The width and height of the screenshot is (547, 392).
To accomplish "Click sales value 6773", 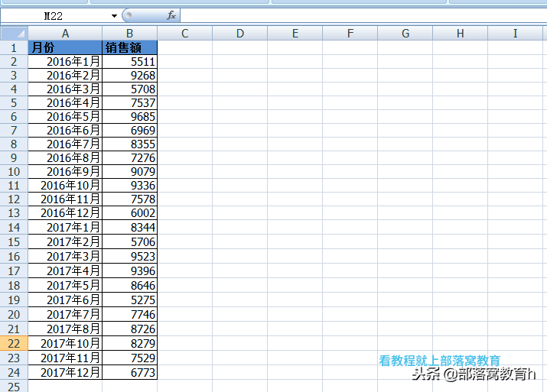I will coord(130,372).
